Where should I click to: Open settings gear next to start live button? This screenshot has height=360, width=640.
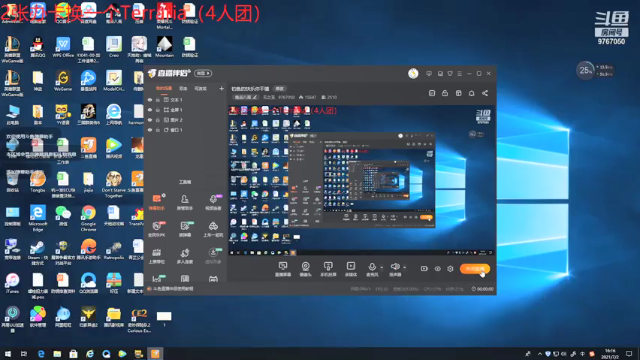click(x=450, y=269)
